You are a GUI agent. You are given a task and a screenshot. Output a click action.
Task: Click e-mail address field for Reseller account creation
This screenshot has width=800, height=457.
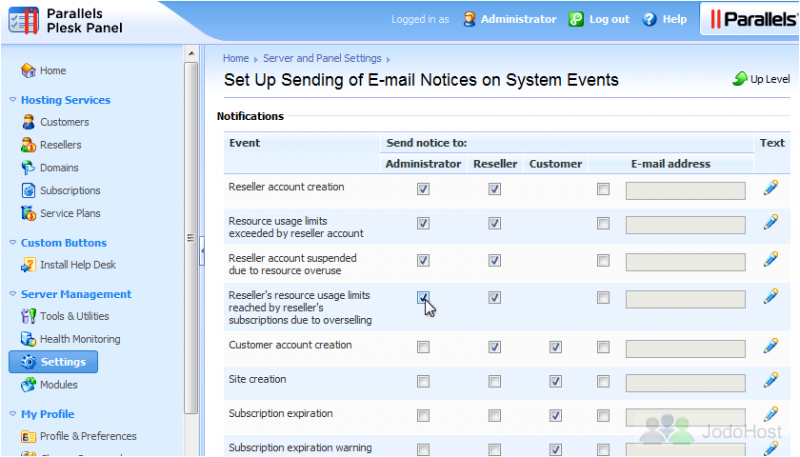coord(685,191)
